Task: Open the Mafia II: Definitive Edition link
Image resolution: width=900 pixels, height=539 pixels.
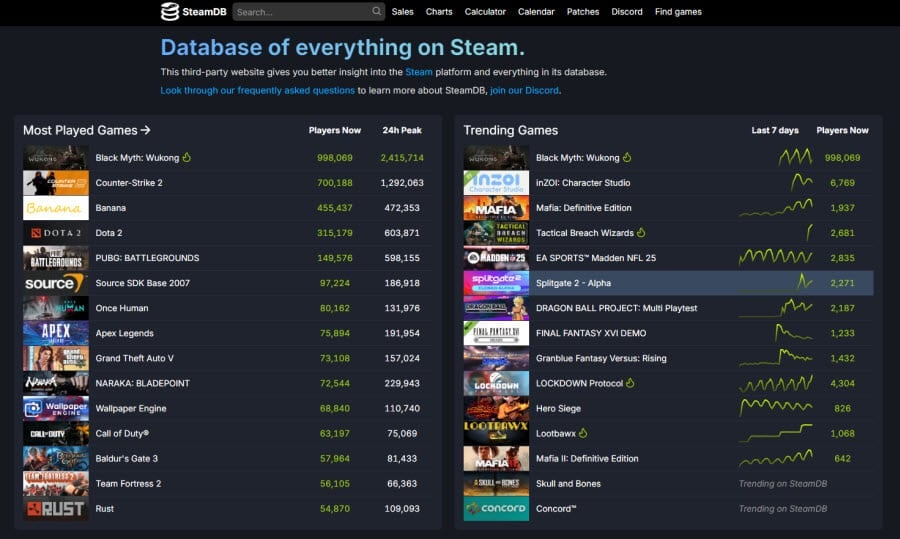Action: tap(587, 458)
